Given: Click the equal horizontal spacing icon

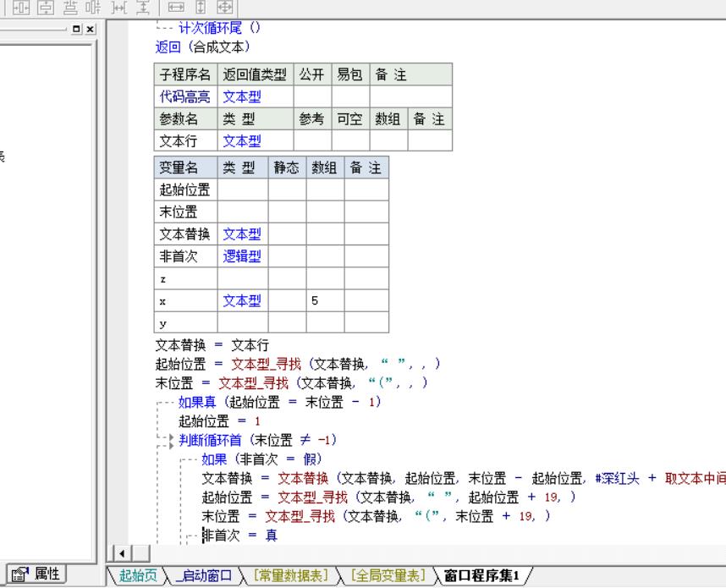Looking at the screenshot, I should (x=119, y=7).
